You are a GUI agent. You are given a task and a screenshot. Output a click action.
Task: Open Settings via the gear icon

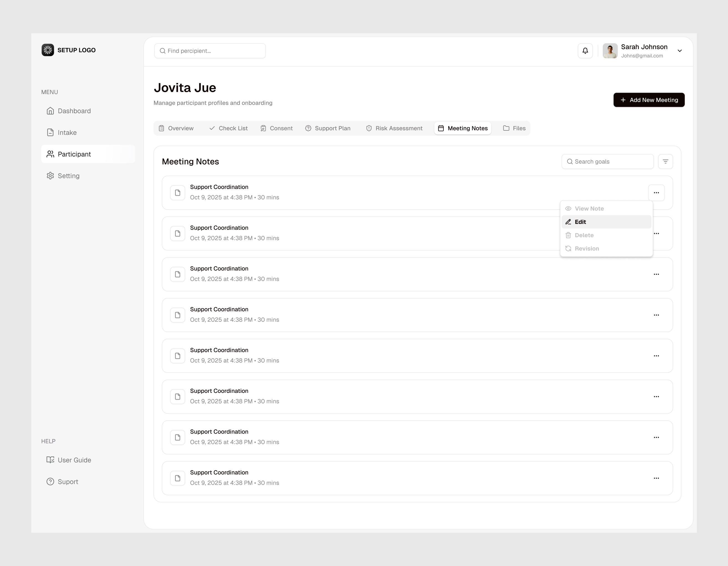pyautogui.click(x=50, y=175)
